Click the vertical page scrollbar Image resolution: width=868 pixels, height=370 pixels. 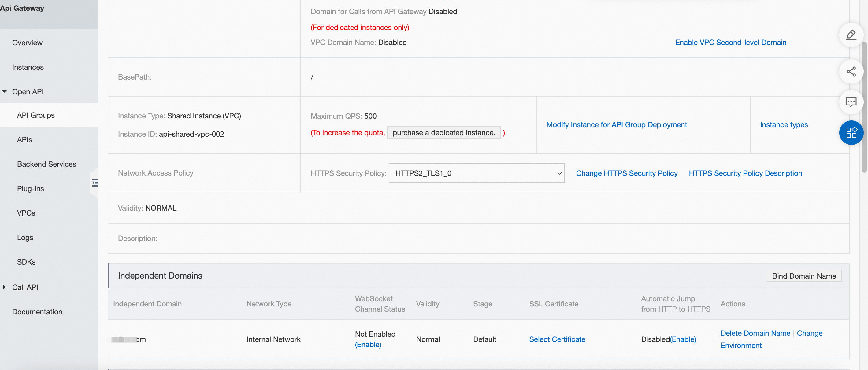click(x=865, y=108)
